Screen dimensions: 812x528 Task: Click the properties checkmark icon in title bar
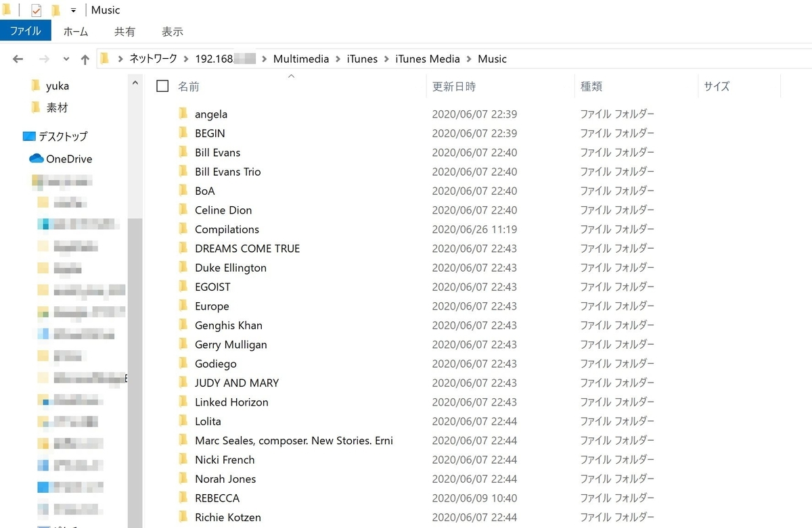tap(36, 10)
